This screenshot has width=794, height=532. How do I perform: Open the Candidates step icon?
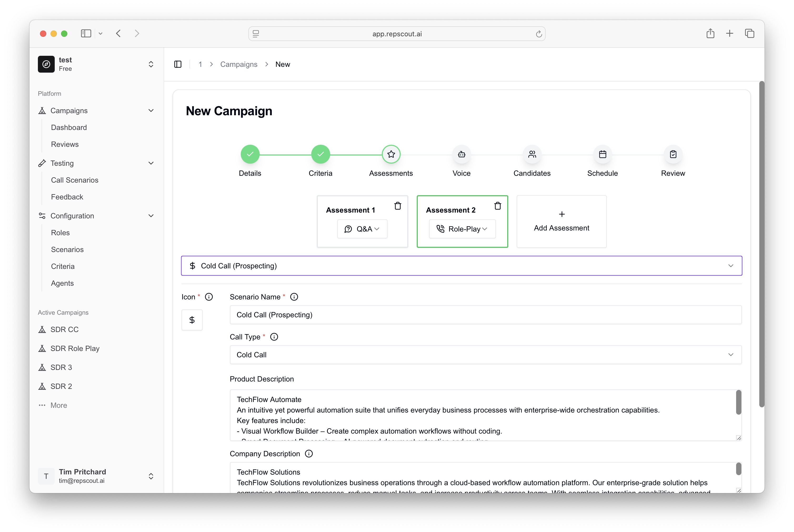(532, 154)
